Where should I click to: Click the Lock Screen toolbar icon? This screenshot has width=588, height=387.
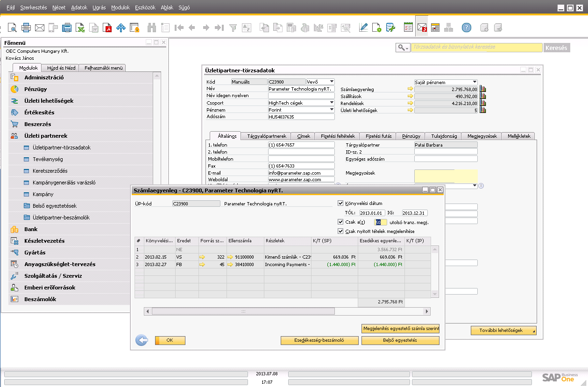click(135, 28)
